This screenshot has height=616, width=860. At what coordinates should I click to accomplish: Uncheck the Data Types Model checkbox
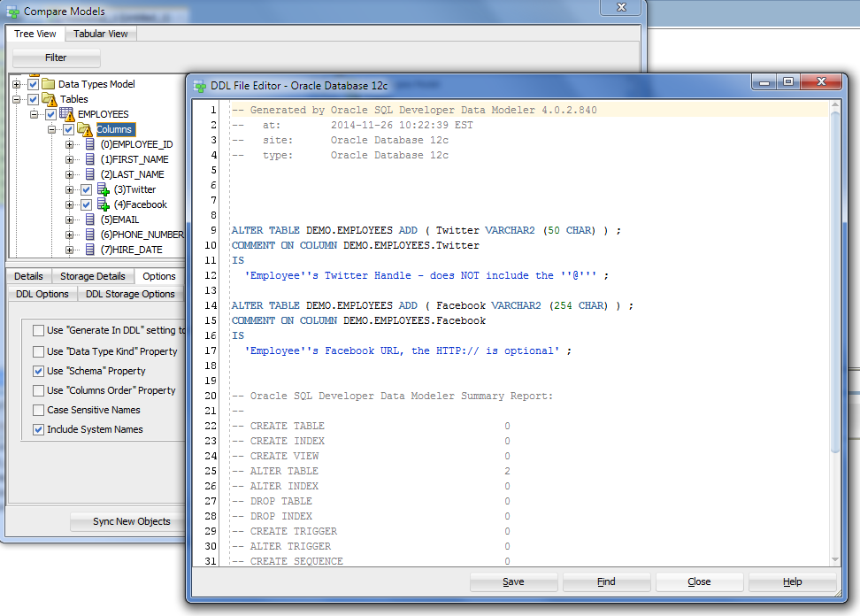34,84
